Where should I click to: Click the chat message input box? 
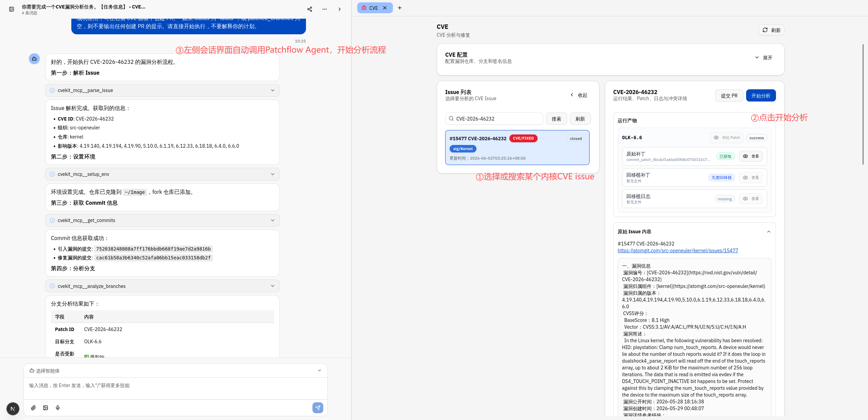point(176,388)
